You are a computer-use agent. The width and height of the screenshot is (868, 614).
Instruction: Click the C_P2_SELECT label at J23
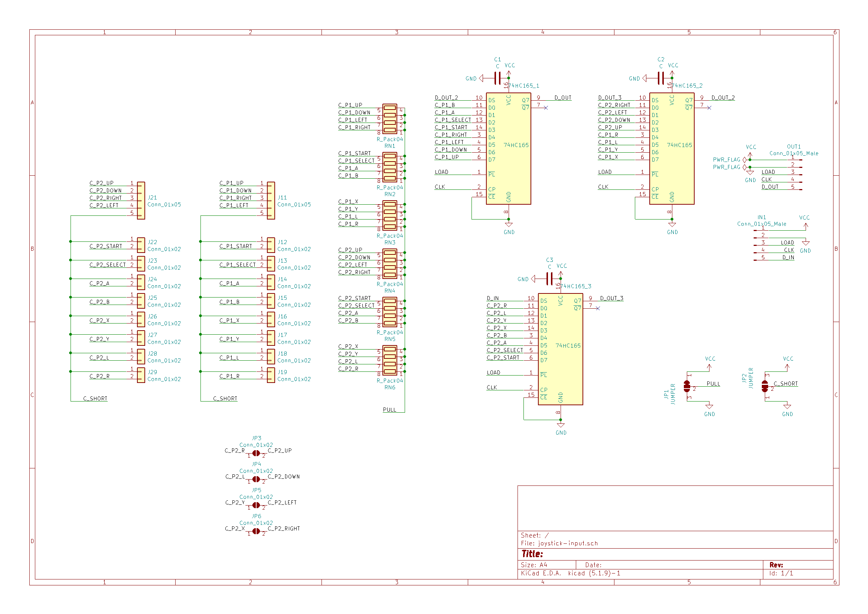coord(107,265)
